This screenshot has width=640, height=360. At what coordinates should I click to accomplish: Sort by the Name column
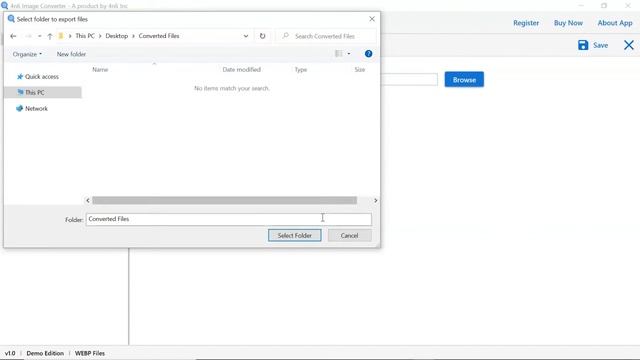point(100,70)
